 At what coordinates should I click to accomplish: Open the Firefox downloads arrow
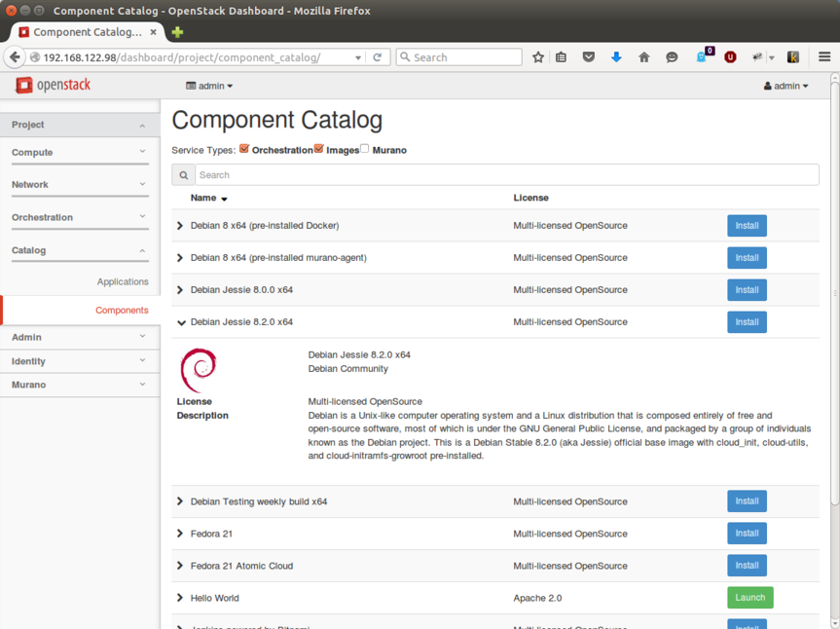(615, 56)
